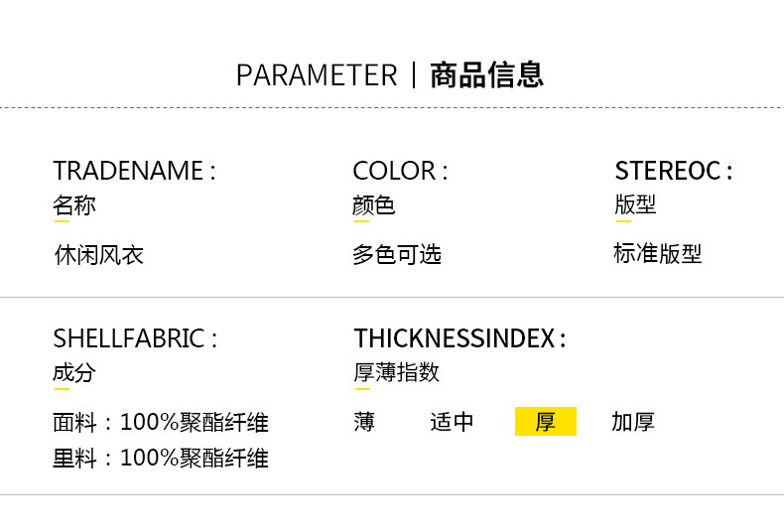Screen dimensions: 784x532
Task: Click the 里料 100% polyester line
Action: [161, 459]
